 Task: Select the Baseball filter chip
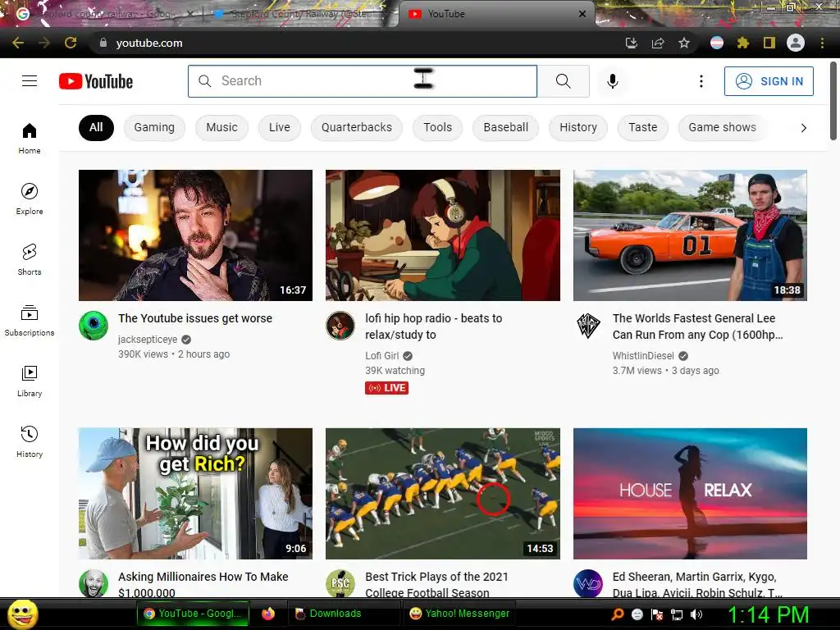505,127
